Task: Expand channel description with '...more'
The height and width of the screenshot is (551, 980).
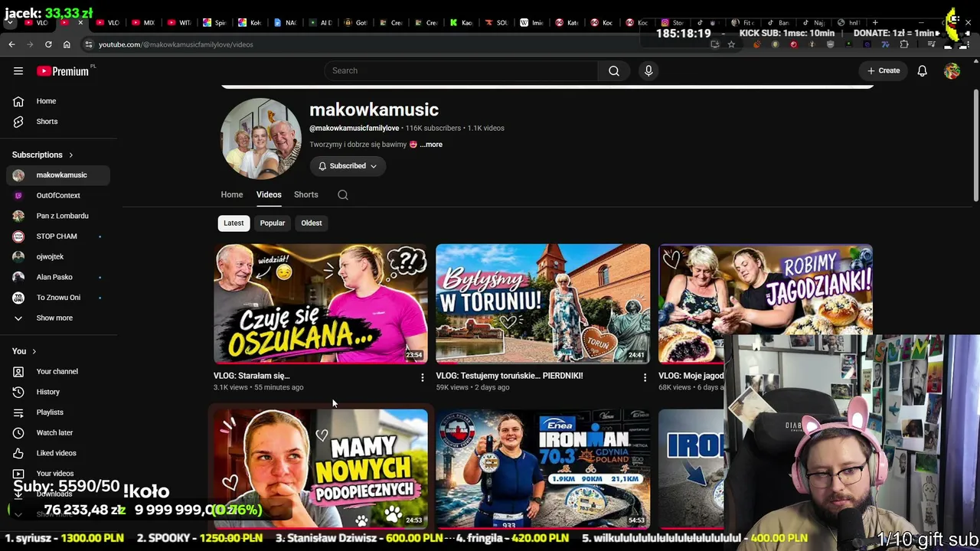Action: tap(431, 145)
